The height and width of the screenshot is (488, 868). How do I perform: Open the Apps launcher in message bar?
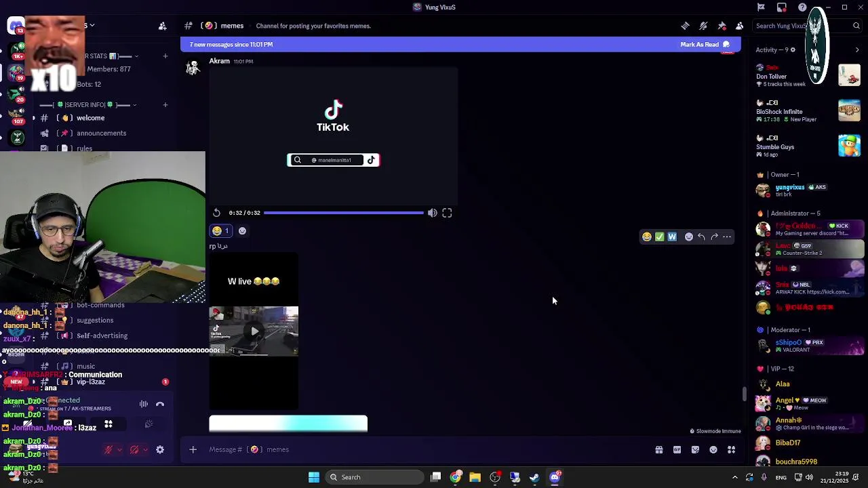(732, 449)
